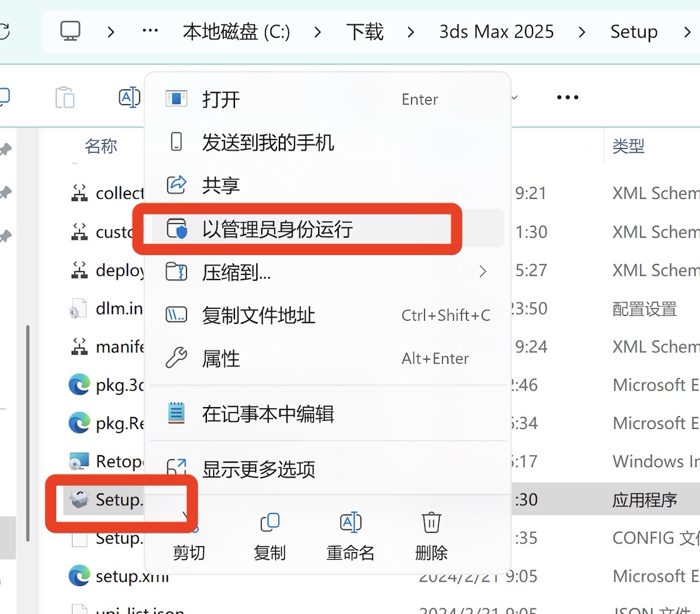The image size is (700, 614).
Task: Click the ellipsis in the address breadcrumb path
Action: coord(149,31)
